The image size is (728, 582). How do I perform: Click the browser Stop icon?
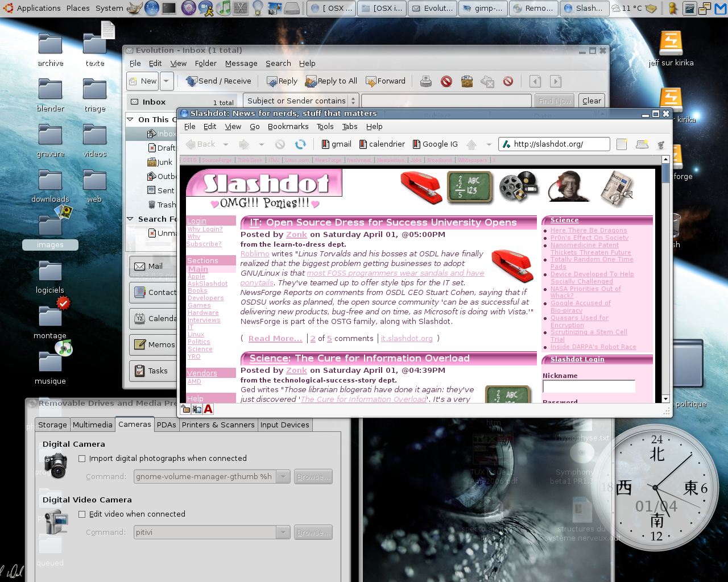pyautogui.click(x=280, y=144)
